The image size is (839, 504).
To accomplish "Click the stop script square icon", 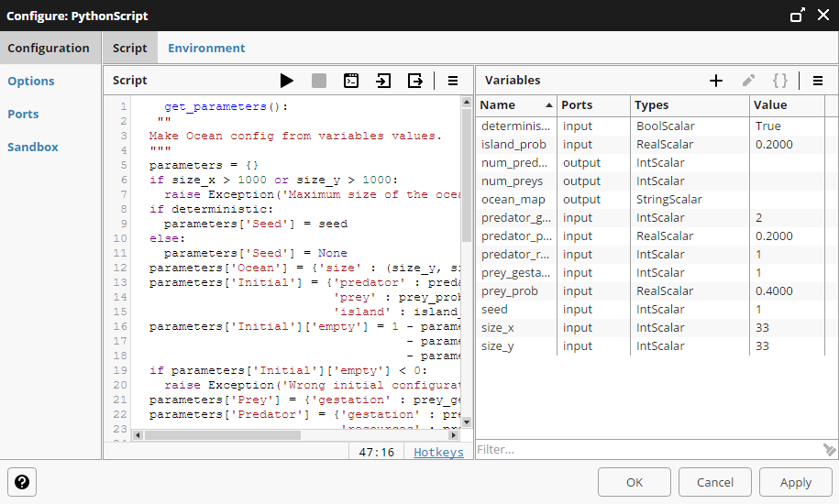I will click(319, 81).
